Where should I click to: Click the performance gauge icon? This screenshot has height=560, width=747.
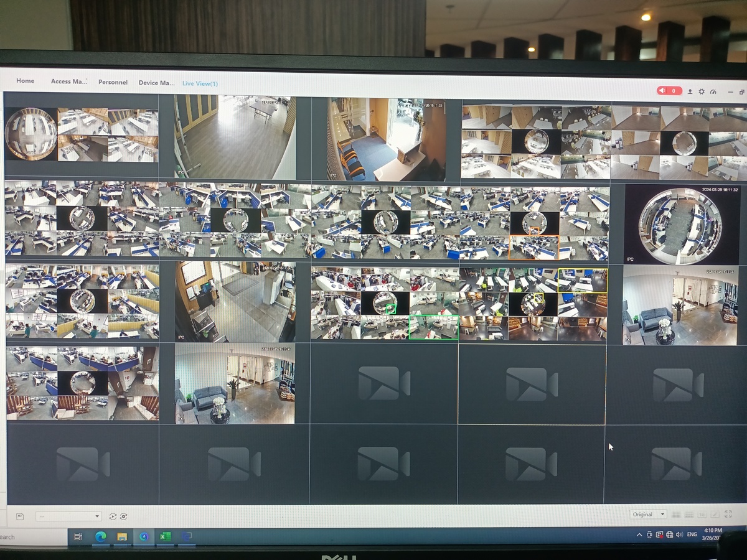(x=713, y=91)
